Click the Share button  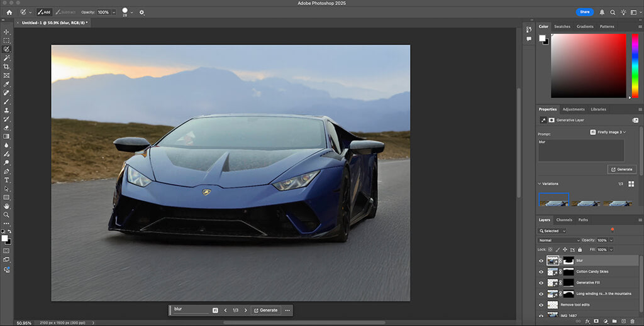point(585,12)
